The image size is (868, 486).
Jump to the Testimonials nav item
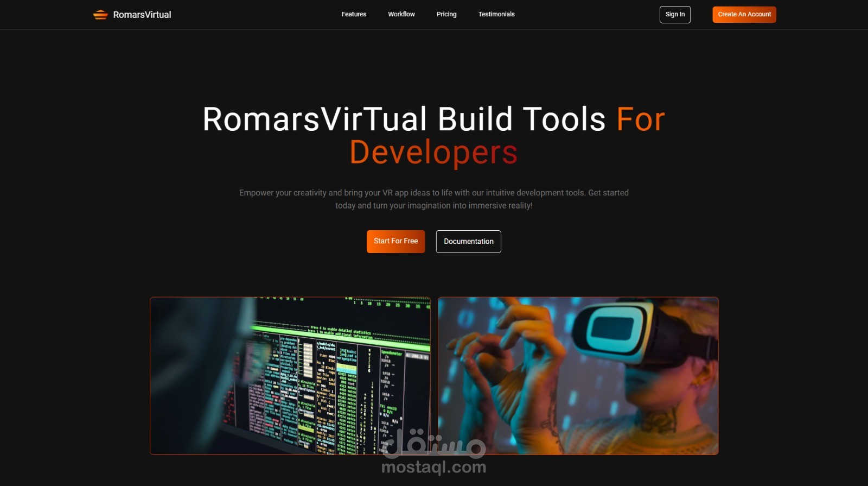(496, 14)
